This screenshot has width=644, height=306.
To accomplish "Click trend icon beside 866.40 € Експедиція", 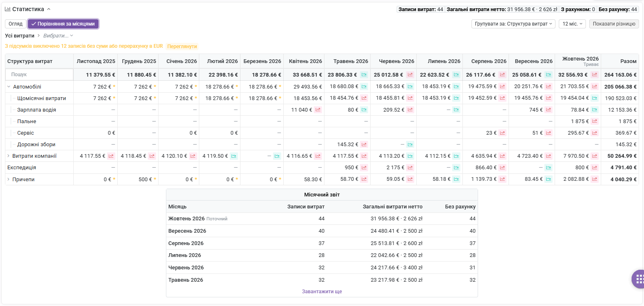I will tap(502, 167).
